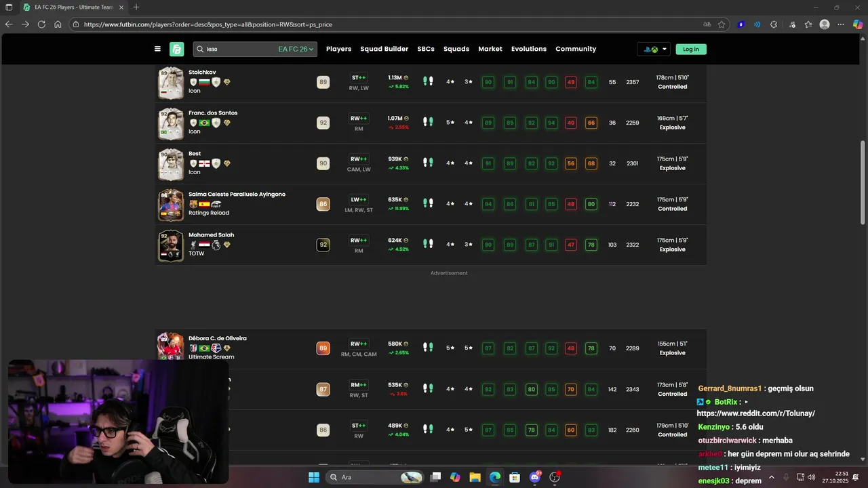Screen dimensions: 868x488
Task: Open Discord from the taskbar
Action: [535, 477]
